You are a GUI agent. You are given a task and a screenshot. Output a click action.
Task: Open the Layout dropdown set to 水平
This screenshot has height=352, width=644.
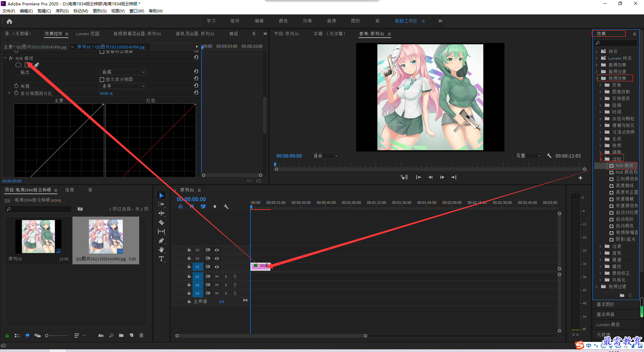tap(123, 86)
